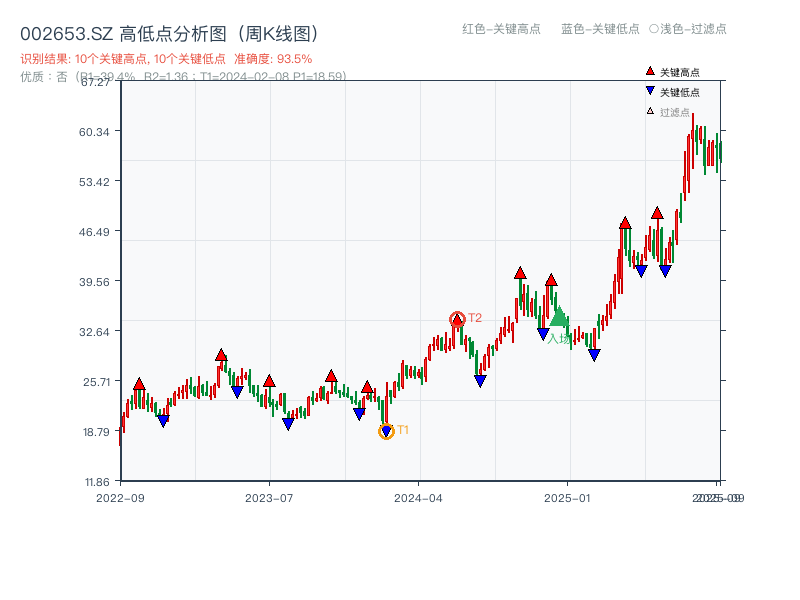800x600 pixels.
Task: Toggle the 关键高点 legend entry
Action: pos(673,72)
